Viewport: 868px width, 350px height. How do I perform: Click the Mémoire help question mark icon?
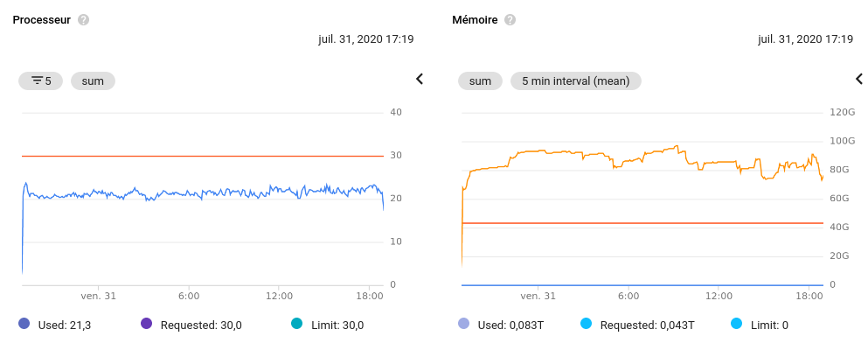(x=510, y=19)
